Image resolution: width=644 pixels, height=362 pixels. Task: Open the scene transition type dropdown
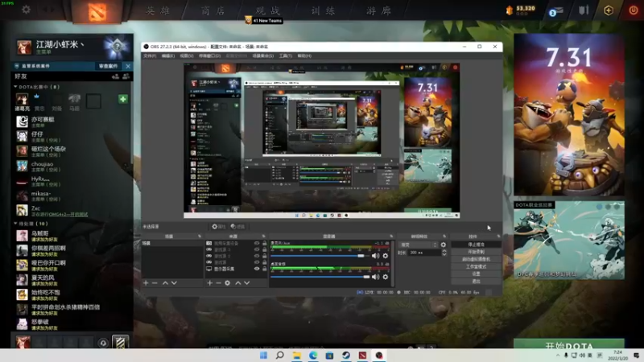[419, 245]
